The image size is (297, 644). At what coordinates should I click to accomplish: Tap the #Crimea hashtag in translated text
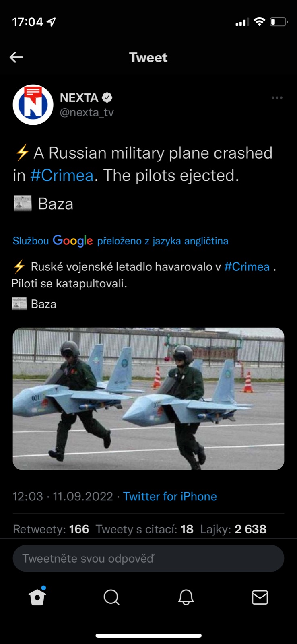click(247, 267)
